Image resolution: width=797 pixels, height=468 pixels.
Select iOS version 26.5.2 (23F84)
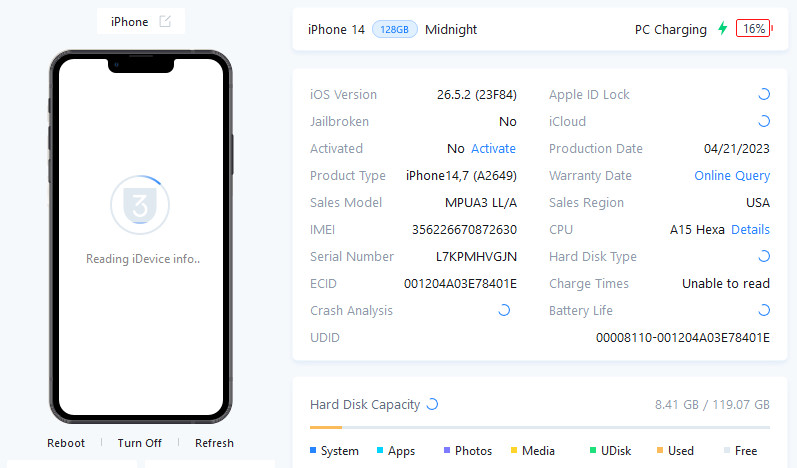click(x=477, y=95)
